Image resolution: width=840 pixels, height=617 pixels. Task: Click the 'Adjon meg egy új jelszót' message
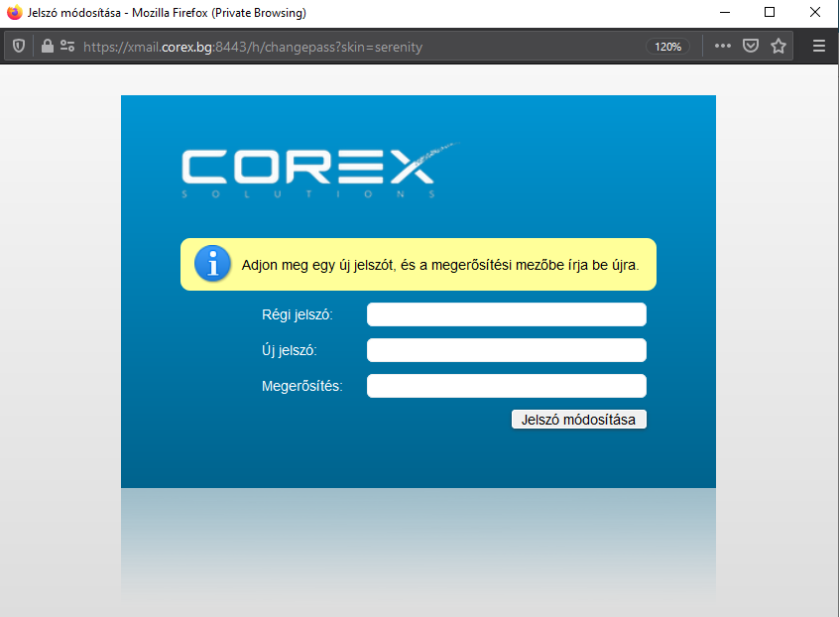pyautogui.click(x=440, y=265)
